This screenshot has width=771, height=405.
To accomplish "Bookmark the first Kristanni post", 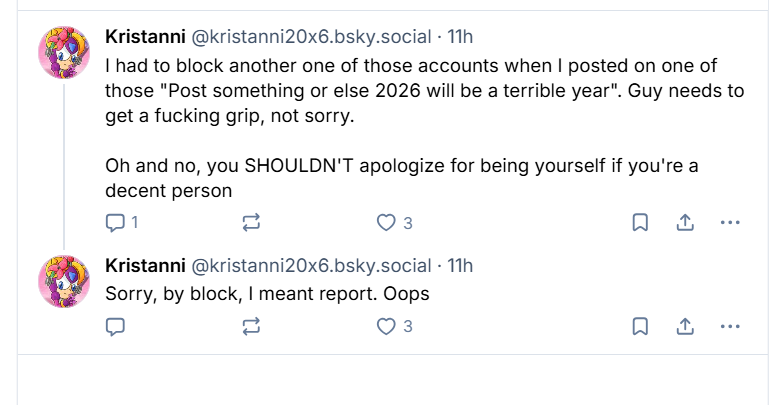I will pyautogui.click(x=640, y=223).
